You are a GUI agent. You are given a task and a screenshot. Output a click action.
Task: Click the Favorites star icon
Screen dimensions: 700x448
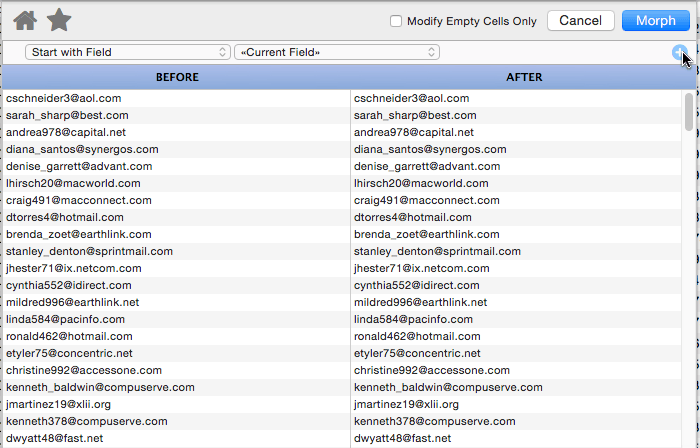pyautogui.click(x=59, y=20)
